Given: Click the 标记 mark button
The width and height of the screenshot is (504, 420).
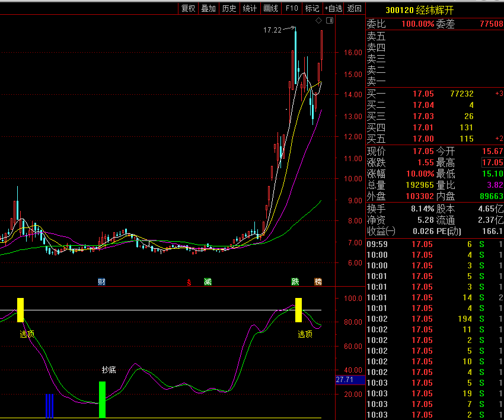Looking at the screenshot, I should click(x=312, y=8).
